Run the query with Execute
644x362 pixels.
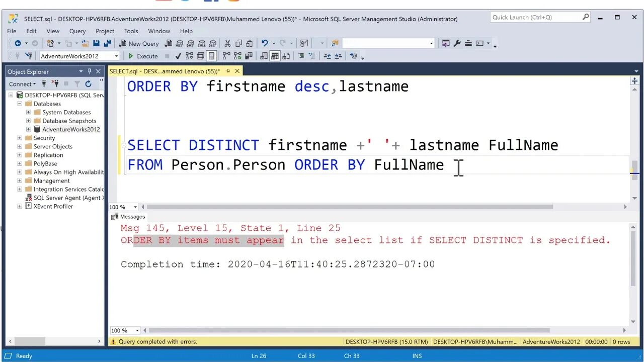(143, 56)
